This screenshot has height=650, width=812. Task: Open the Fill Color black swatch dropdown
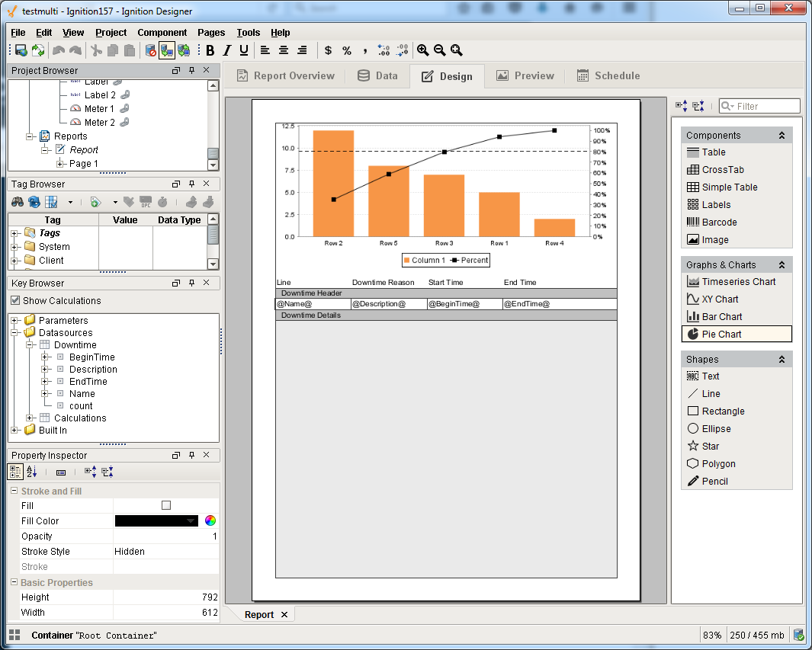[191, 521]
